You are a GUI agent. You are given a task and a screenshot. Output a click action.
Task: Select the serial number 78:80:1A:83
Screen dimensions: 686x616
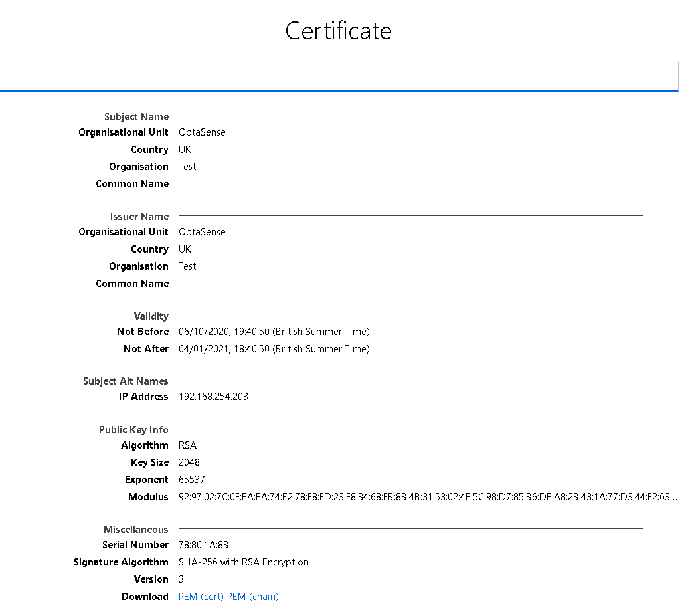(203, 544)
